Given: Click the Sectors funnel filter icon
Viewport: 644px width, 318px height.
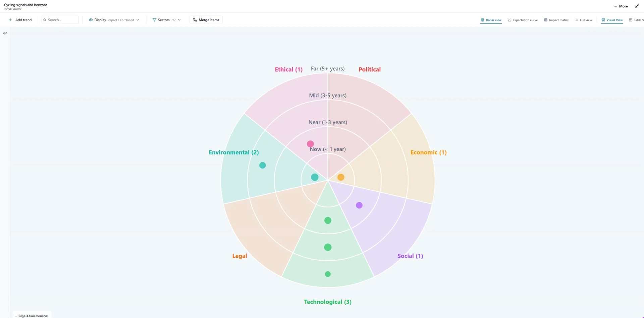Looking at the screenshot, I should (x=154, y=20).
